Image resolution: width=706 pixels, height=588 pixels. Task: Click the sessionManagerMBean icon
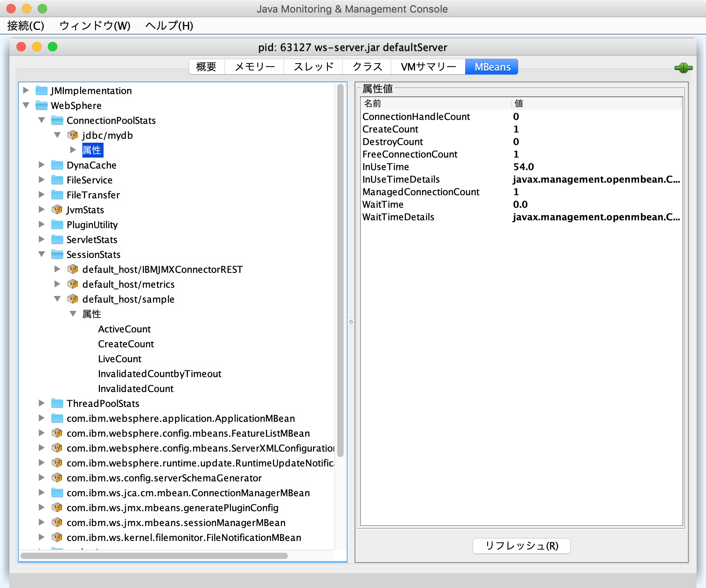[x=57, y=522]
